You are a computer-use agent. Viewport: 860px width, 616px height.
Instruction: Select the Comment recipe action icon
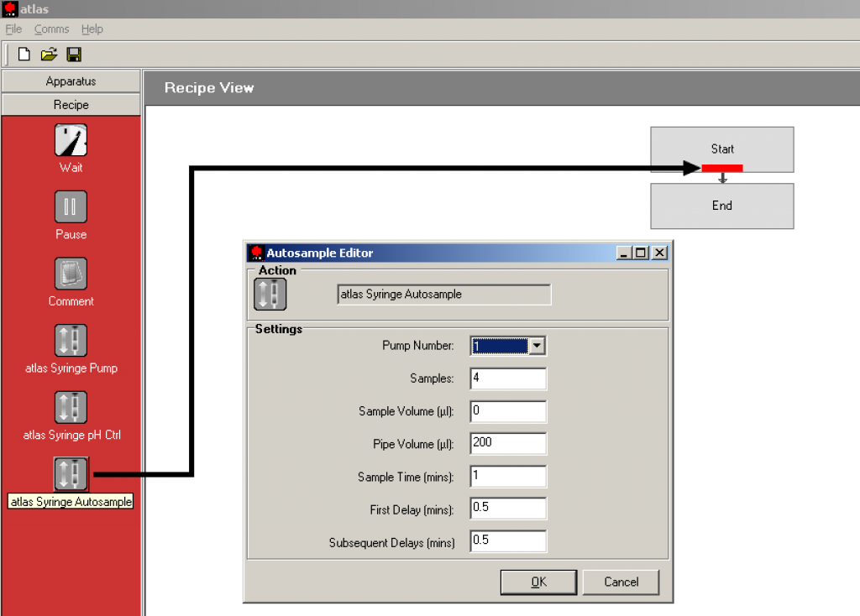click(x=71, y=274)
